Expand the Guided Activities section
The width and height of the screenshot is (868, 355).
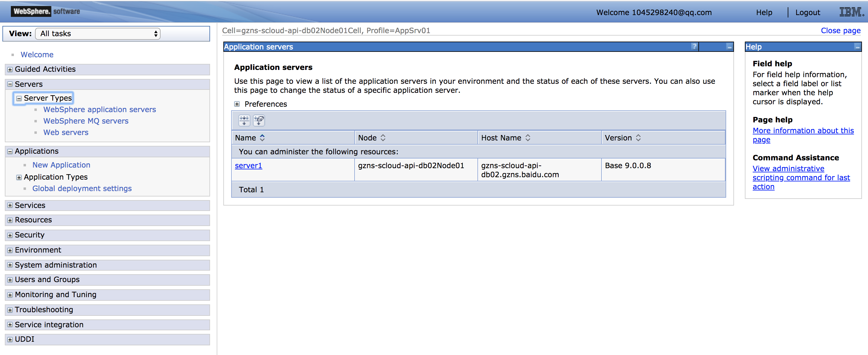(9, 69)
